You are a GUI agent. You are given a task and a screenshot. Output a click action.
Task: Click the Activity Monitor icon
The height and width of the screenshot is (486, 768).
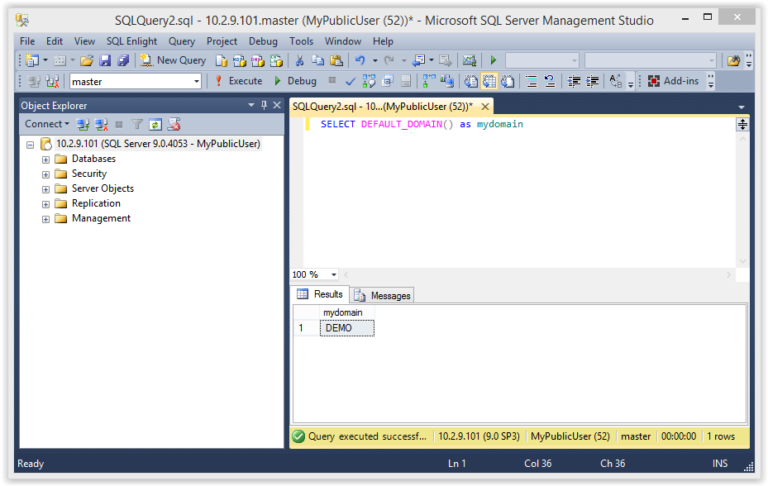point(469,60)
